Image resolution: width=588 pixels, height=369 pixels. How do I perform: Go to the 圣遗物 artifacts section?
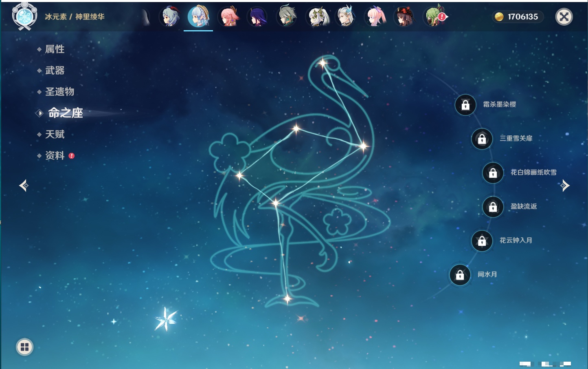pos(59,92)
